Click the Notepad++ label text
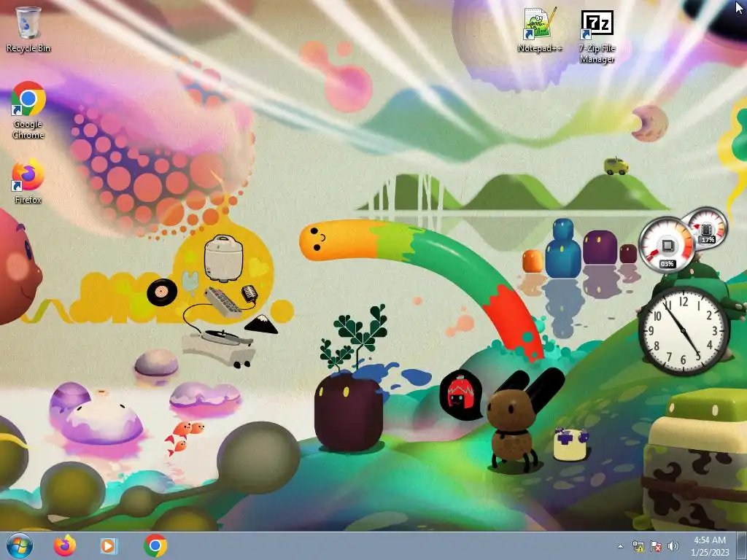The image size is (747, 560). [540, 48]
